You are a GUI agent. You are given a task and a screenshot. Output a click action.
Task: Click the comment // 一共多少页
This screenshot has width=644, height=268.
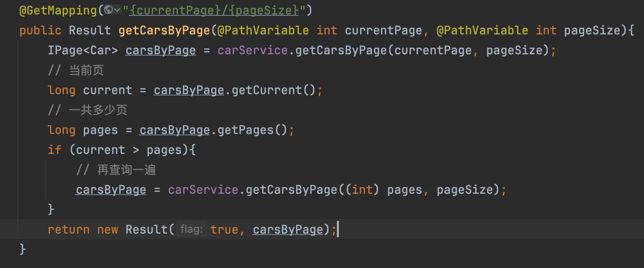88,110
